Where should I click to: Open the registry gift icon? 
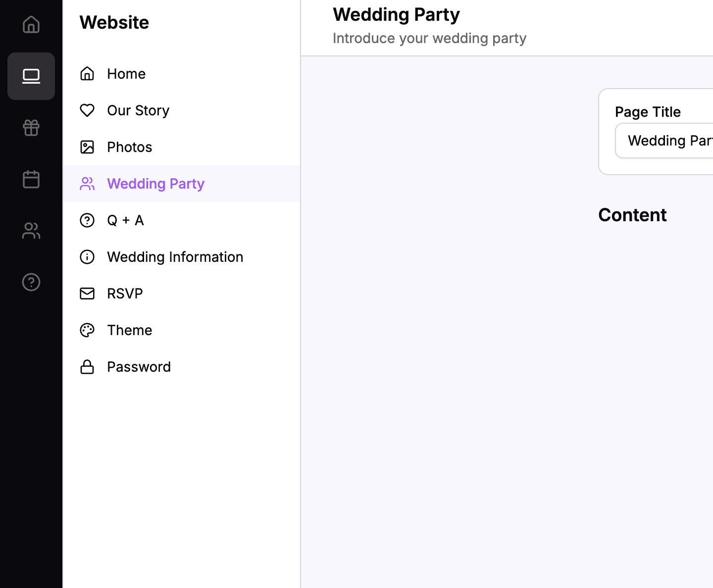coord(31,128)
